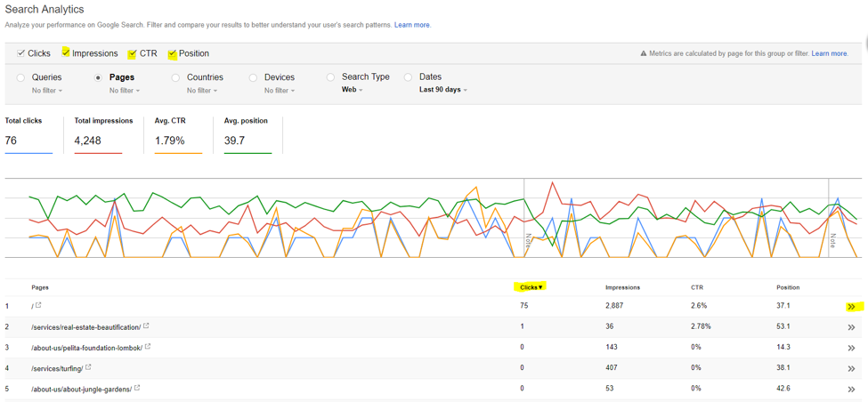Sort table by Impressions column header
868x402 pixels.
pos(622,287)
